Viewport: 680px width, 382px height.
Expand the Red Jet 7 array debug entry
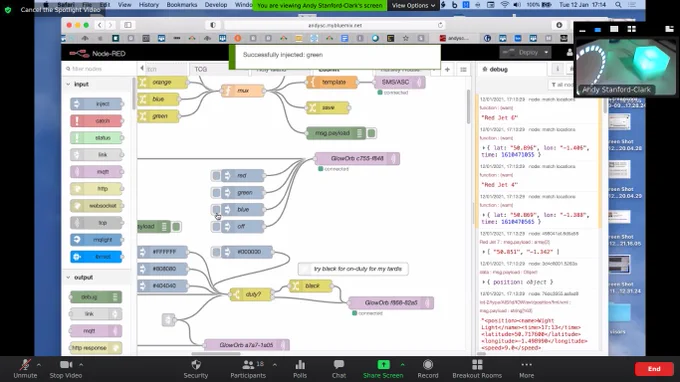point(484,251)
